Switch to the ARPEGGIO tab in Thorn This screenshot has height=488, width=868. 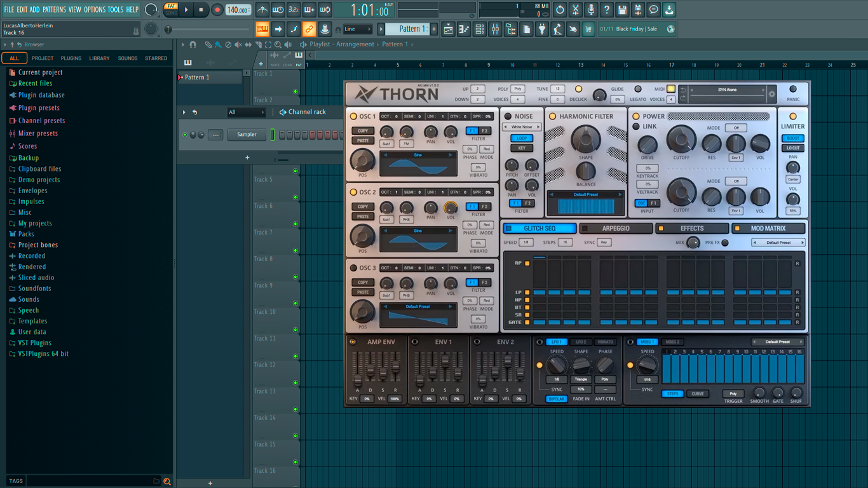tap(616, 229)
